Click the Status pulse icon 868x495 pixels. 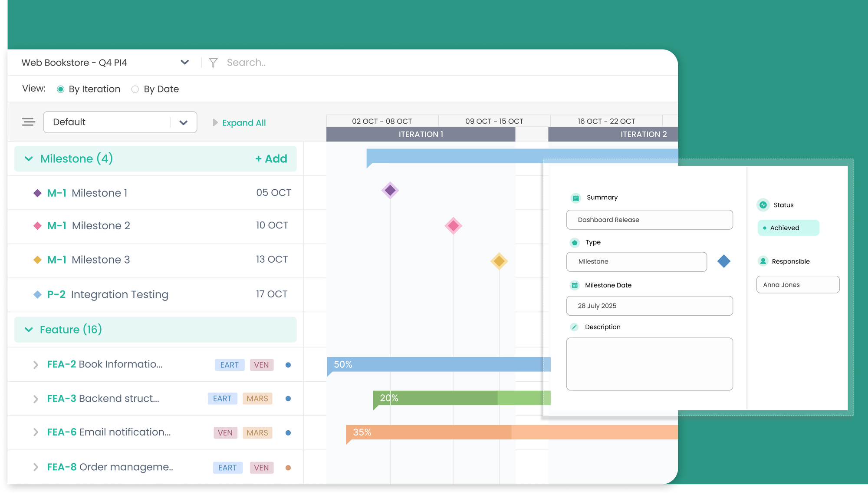[763, 205]
